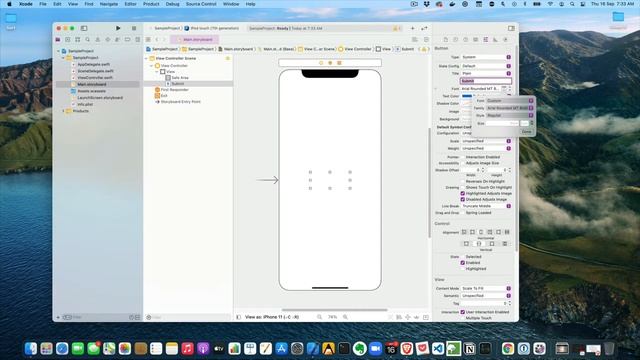This screenshot has width=640, height=360.
Task: Open the Issue navigator
Action: coord(98,40)
